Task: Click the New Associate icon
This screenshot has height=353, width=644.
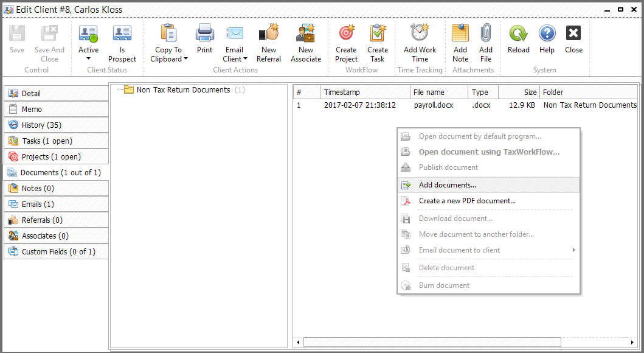Action: click(x=305, y=33)
